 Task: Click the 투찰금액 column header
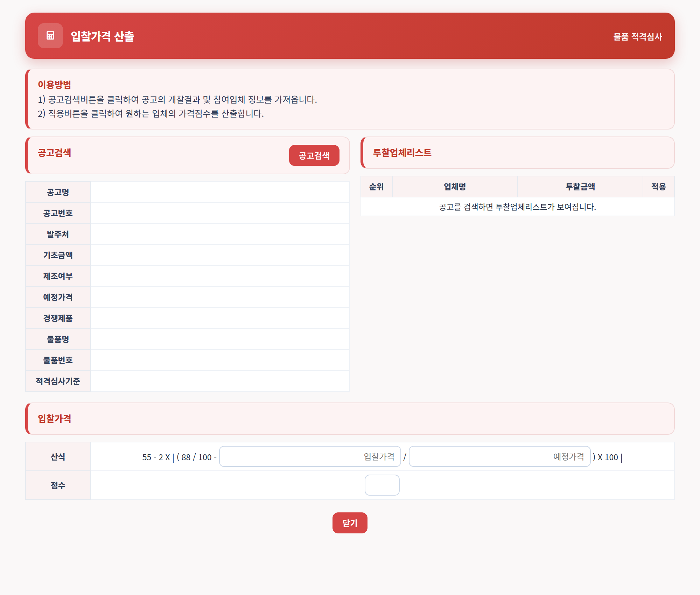point(580,187)
